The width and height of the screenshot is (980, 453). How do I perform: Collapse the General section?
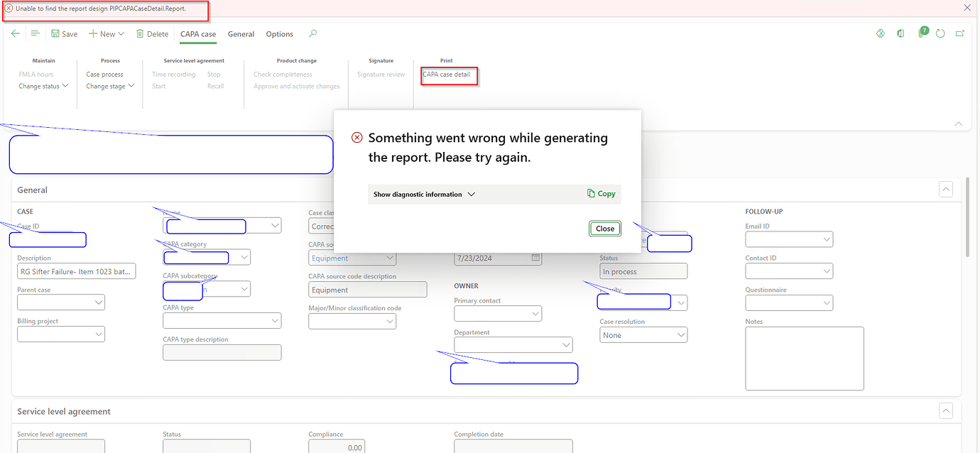946,190
